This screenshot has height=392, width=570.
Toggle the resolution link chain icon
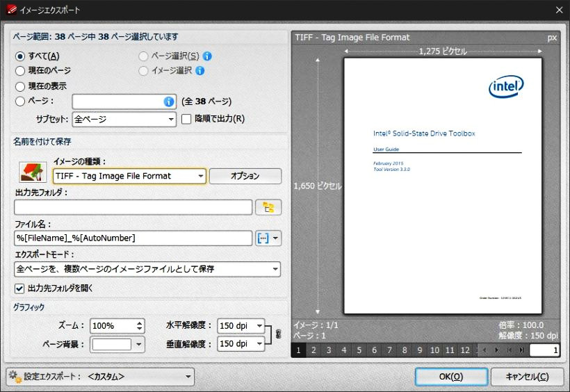tap(279, 334)
